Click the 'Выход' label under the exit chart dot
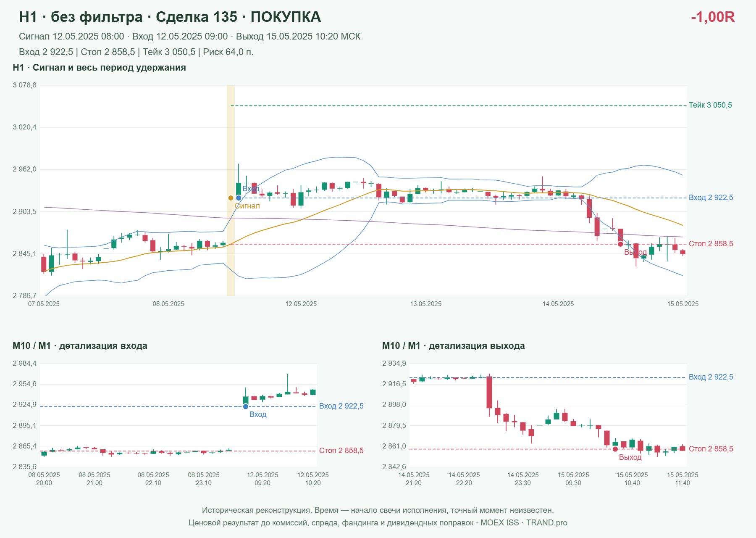 click(x=630, y=457)
